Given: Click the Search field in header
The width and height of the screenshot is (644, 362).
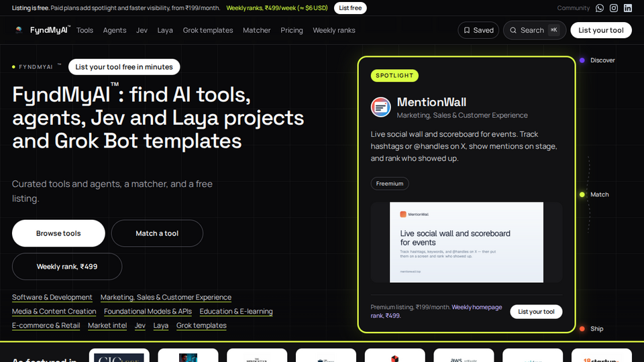Looking at the screenshot, I should tap(535, 30).
